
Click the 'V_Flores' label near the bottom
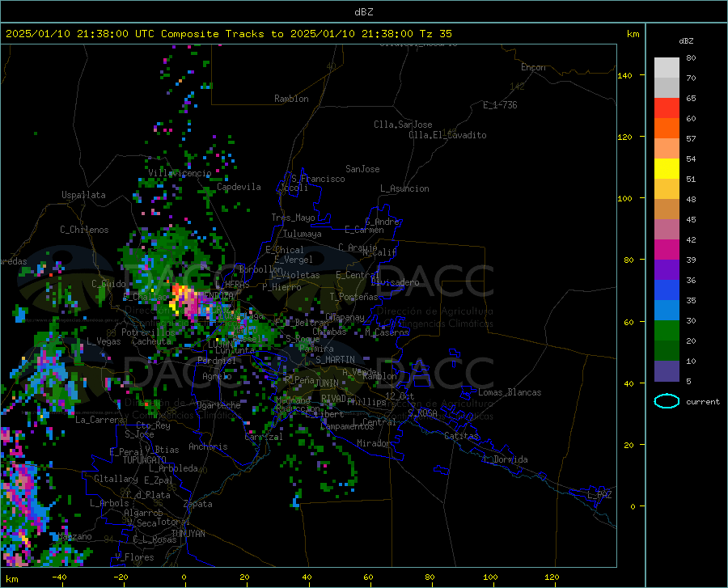point(134,557)
